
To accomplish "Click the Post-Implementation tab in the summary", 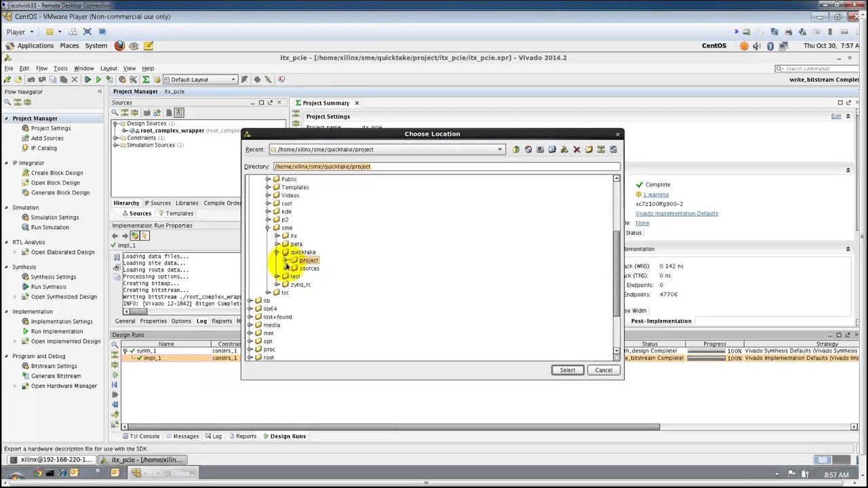I will [x=661, y=321].
